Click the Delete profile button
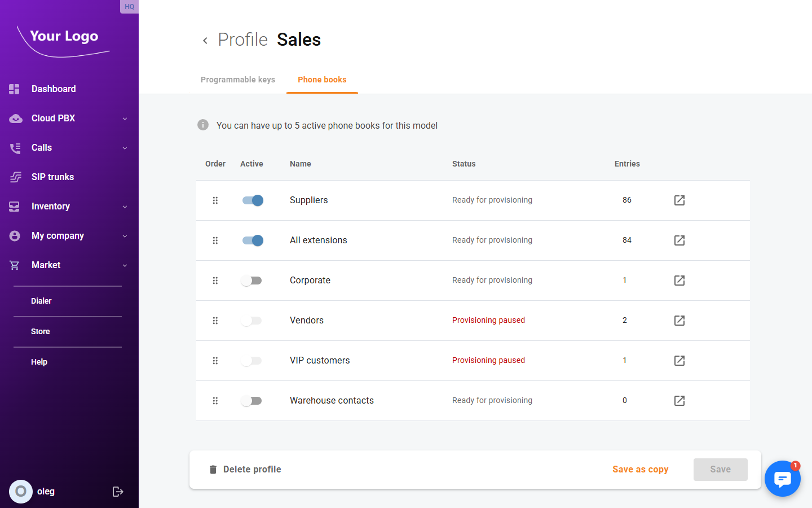The image size is (812, 508). pos(245,470)
